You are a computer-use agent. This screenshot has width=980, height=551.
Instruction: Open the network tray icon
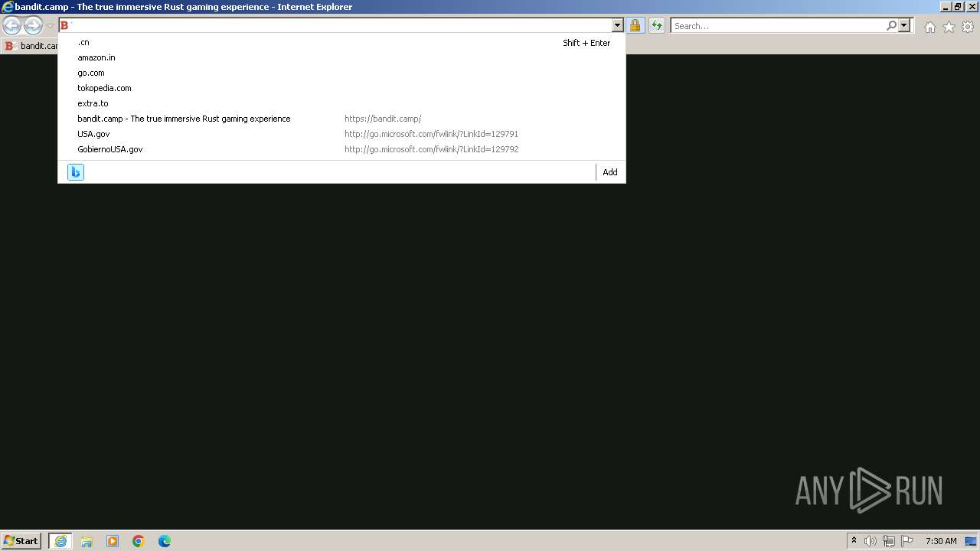tap(889, 541)
